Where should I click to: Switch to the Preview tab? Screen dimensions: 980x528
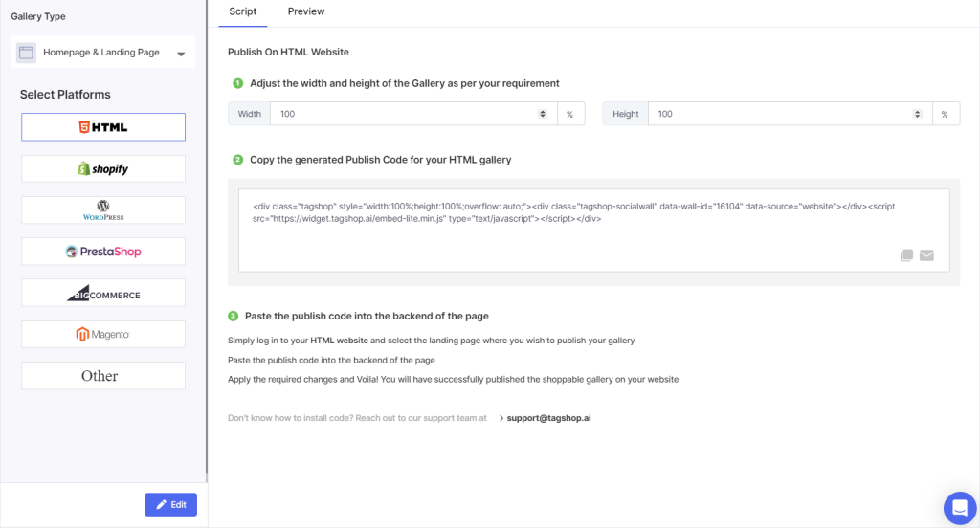pyautogui.click(x=306, y=11)
